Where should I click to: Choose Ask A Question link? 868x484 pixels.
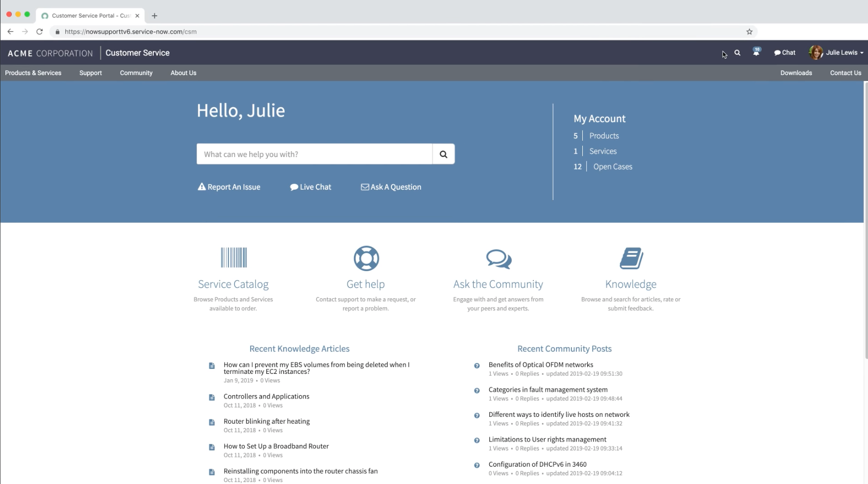(391, 187)
